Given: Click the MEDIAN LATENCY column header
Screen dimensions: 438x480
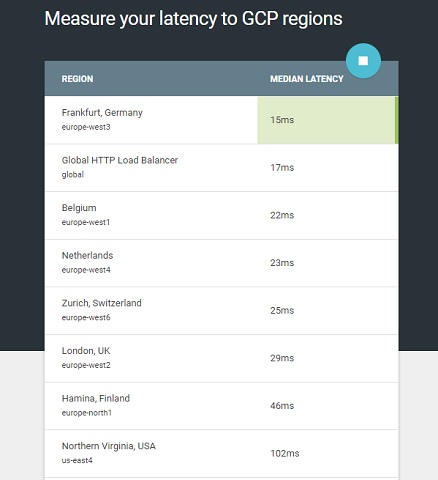Looking at the screenshot, I should [x=307, y=79].
